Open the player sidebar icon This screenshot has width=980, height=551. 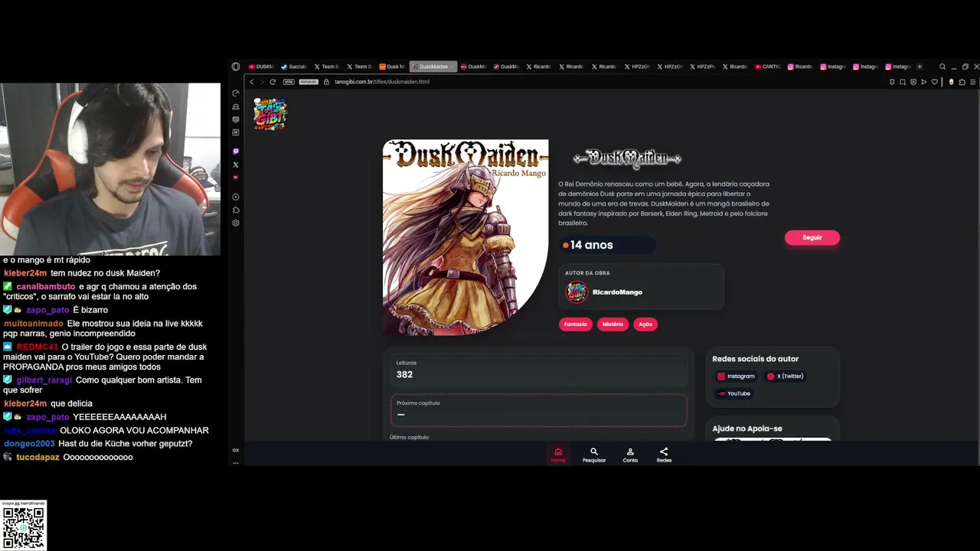click(236, 197)
